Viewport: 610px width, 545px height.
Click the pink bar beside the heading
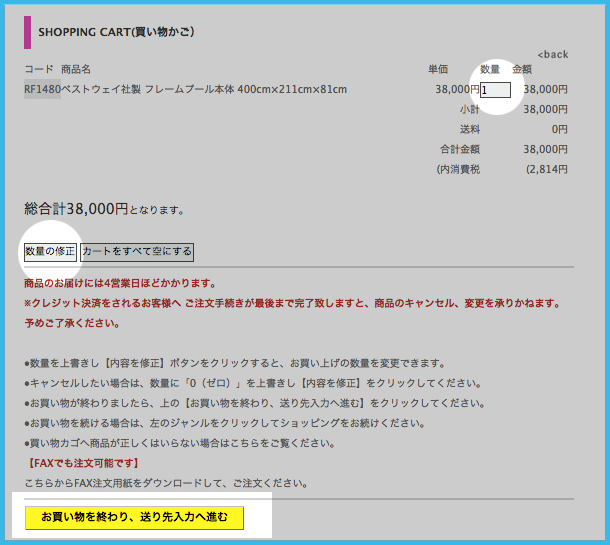click(28, 31)
